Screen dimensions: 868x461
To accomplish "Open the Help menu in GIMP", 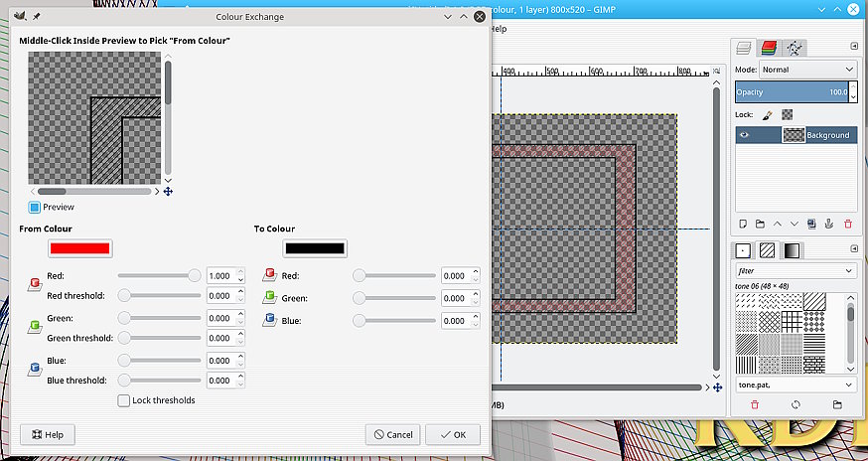I will (498, 29).
